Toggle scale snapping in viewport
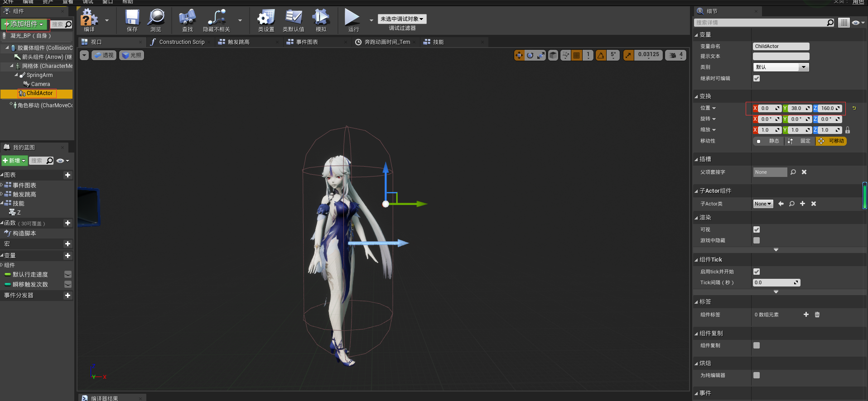The image size is (868, 401). click(x=629, y=55)
